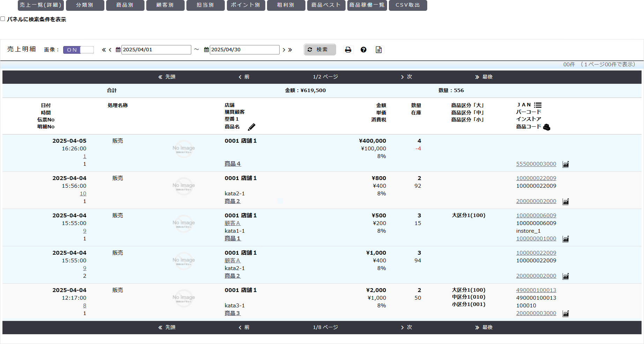Viewport: 644px width, 344px height.
Task: Open 顧客A link in 15:55:00 ¥500 row
Action: (x=232, y=223)
